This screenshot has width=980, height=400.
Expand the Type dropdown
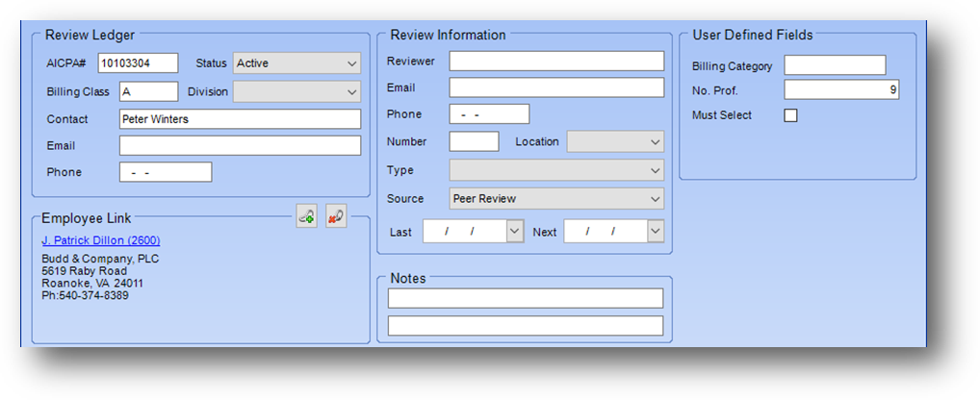556,170
